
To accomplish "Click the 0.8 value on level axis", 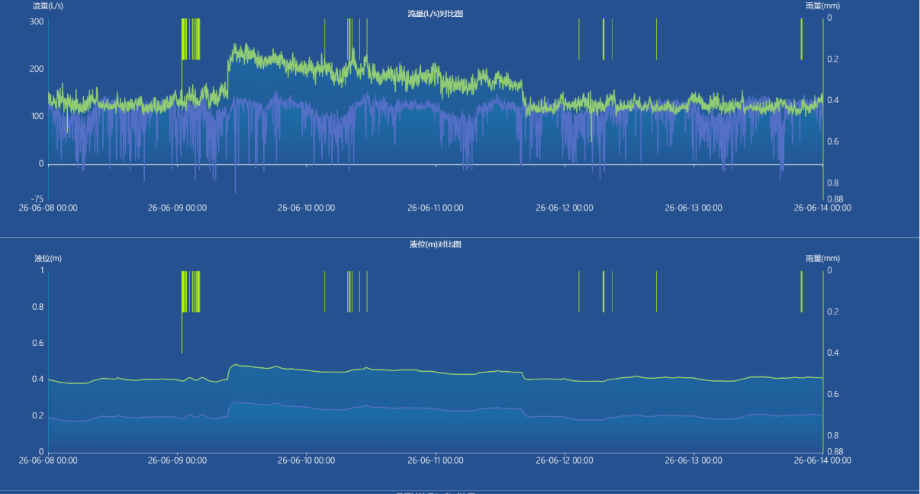I will click(x=38, y=307).
